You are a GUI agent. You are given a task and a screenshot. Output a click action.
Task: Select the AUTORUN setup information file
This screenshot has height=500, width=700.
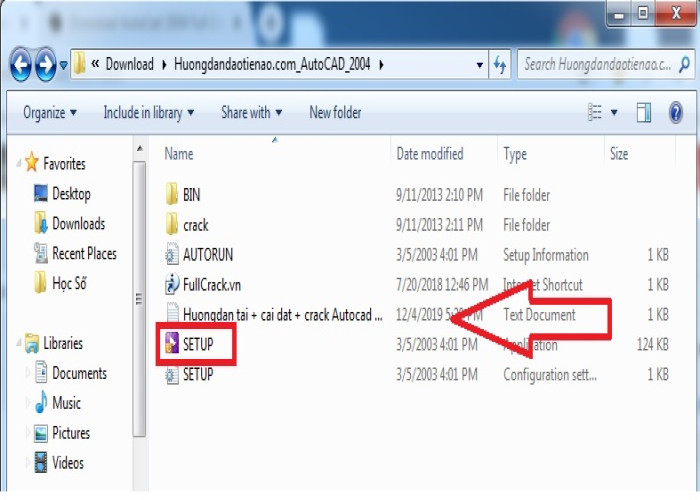coord(207,255)
